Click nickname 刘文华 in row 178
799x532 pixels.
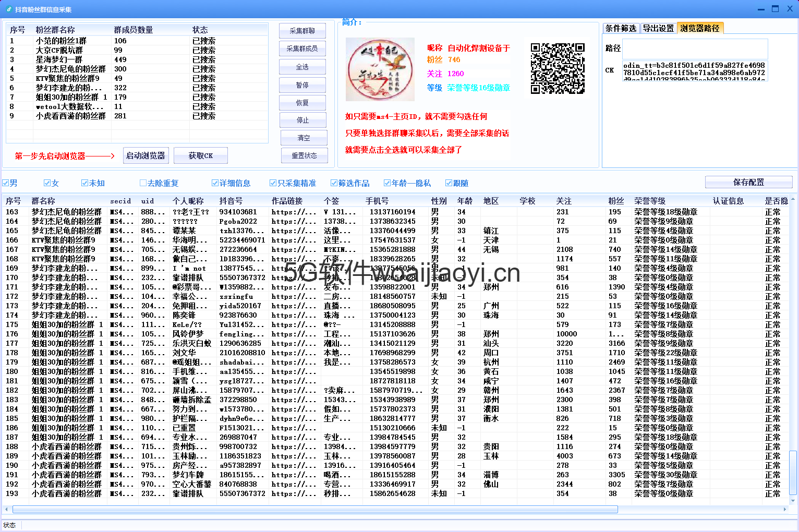pos(184,353)
